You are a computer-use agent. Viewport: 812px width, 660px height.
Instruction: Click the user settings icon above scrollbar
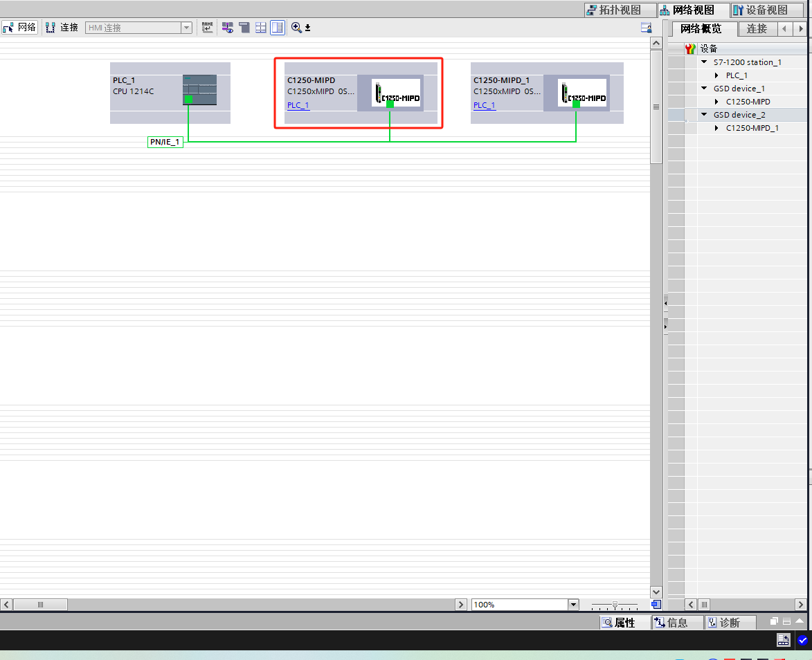pos(647,28)
